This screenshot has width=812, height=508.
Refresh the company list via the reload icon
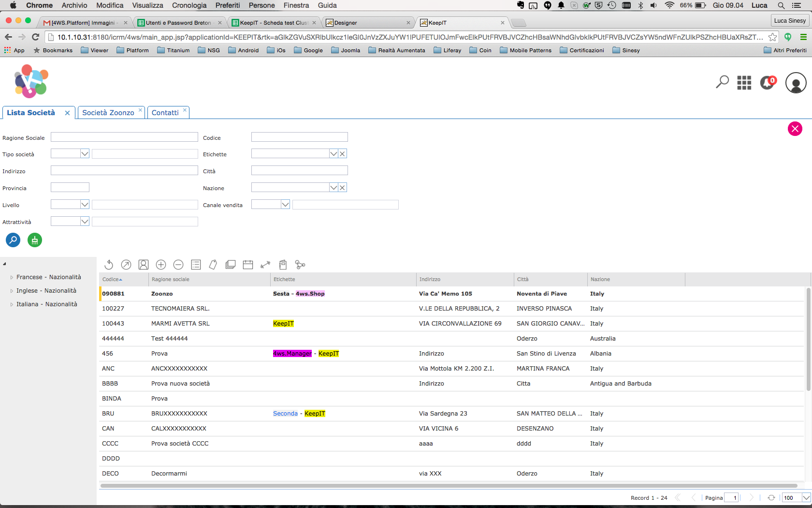(109, 265)
